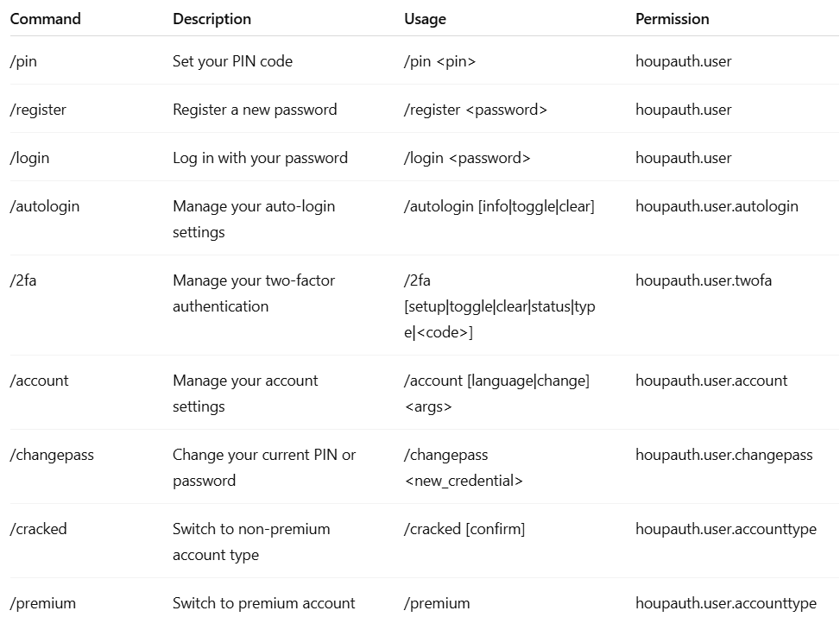Image resolution: width=840 pixels, height=617 pixels.
Task: Select the /2fa command cell
Action: (23, 280)
